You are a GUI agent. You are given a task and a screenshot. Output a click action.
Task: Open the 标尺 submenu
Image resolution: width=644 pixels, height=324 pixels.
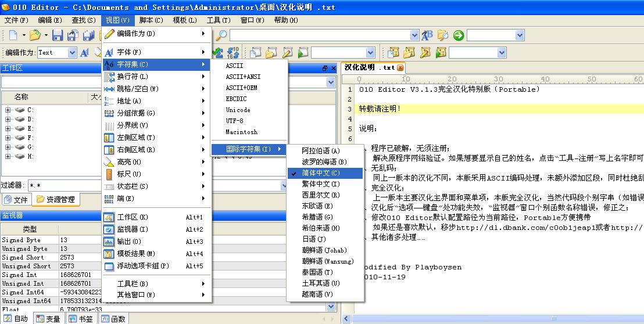156,174
